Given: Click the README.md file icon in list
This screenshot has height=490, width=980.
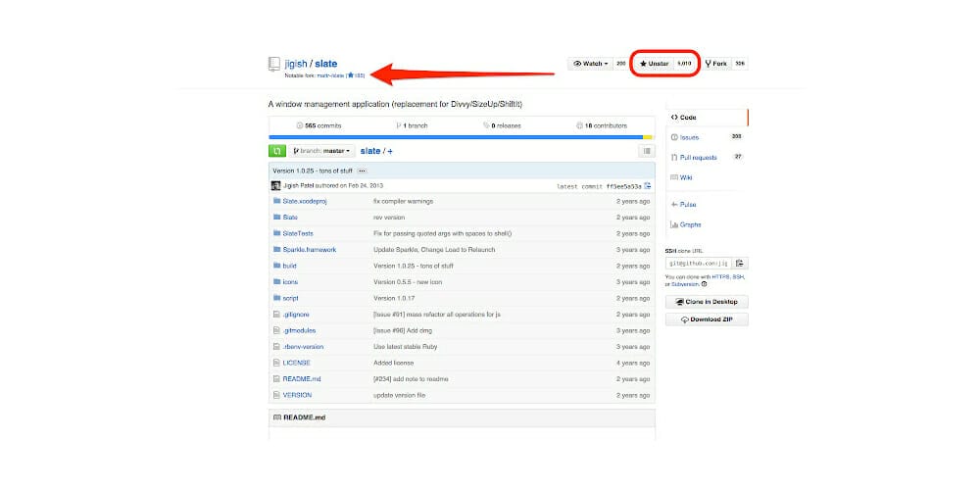Looking at the screenshot, I should click(x=276, y=378).
